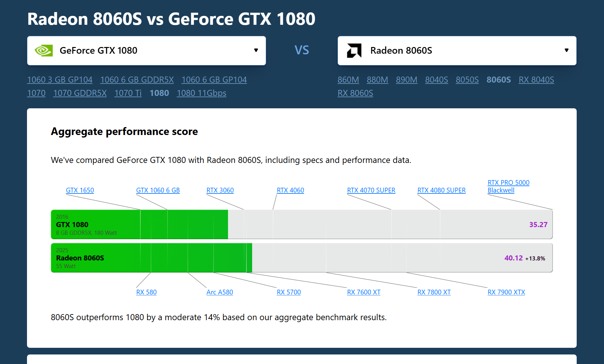Click the 55 Watt spec text
604x364 pixels.
(66, 266)
